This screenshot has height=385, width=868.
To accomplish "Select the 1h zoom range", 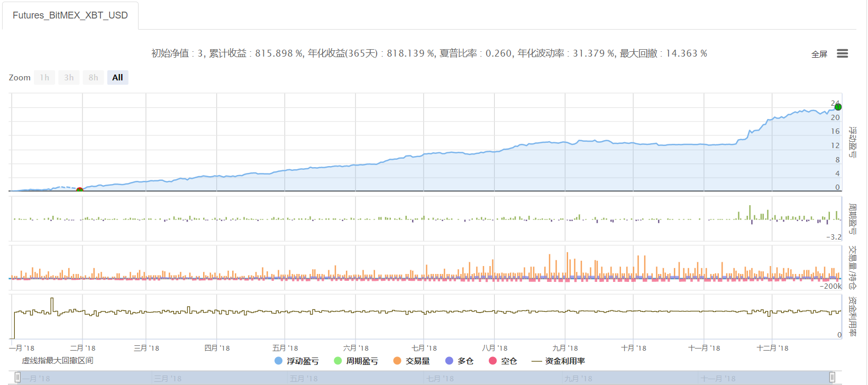I will (44, 78).
